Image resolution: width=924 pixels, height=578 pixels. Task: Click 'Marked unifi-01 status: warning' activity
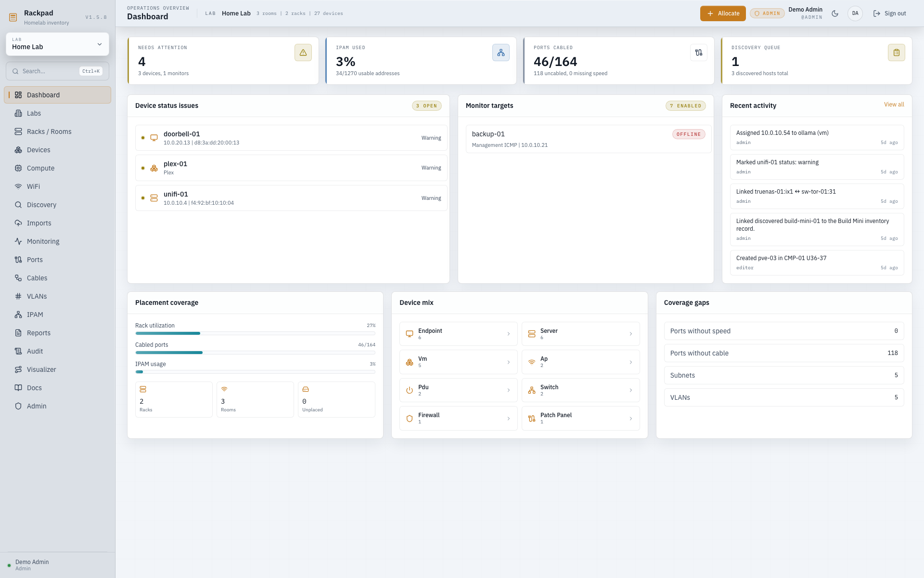click(817, 167)
